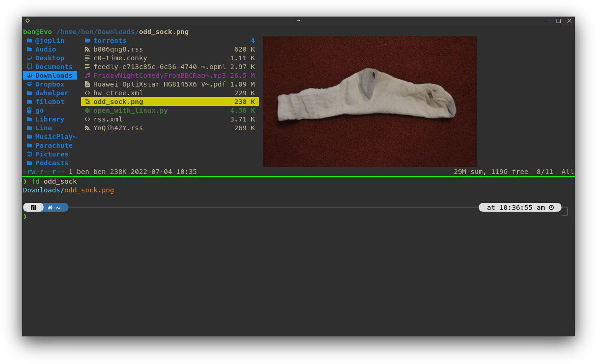Click the 8/11 file counter in the status bar

(545, 171)
